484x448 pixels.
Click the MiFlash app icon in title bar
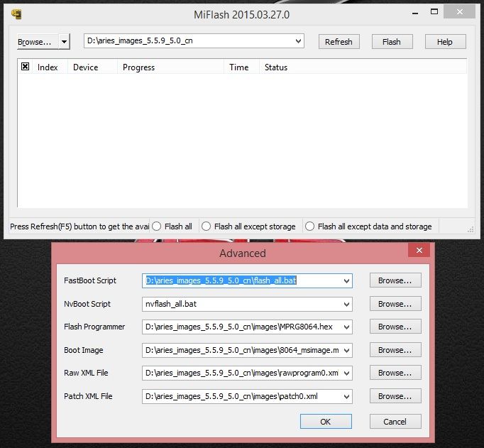pyautogui.click(x=16, y=14)
